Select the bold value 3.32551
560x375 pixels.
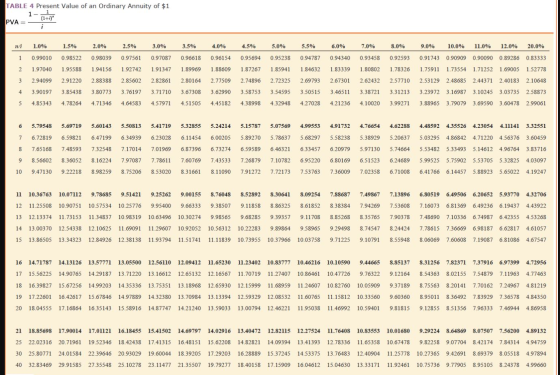pos(536,126)
